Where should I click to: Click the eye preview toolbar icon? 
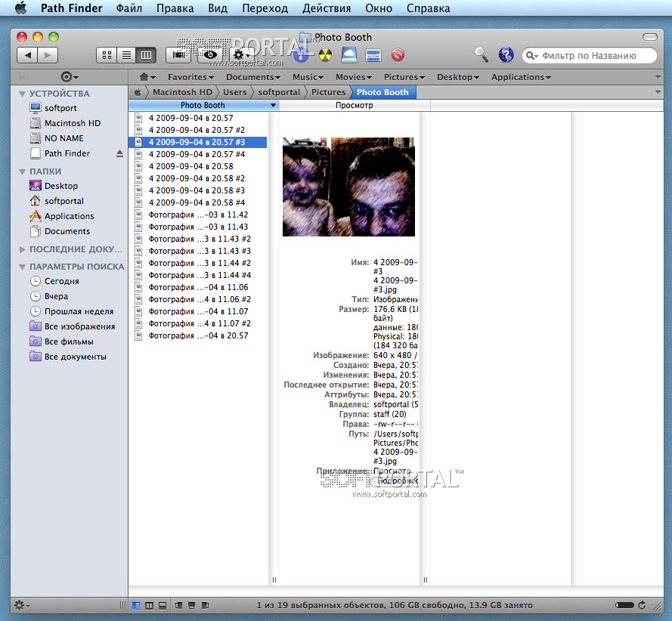(210, 55)
